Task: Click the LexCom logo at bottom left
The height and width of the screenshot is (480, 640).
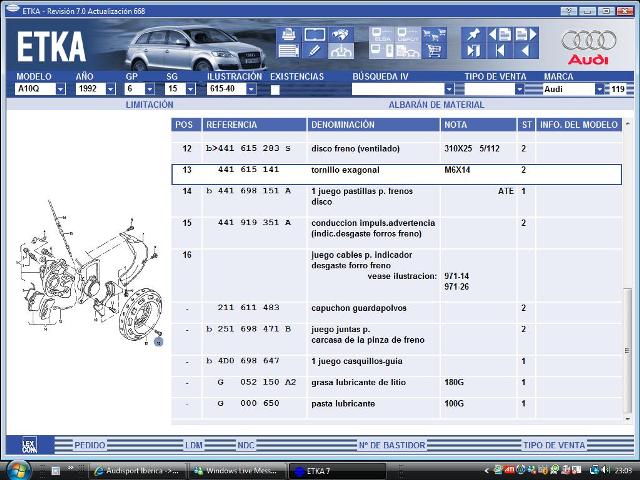Action: point(29,445)
